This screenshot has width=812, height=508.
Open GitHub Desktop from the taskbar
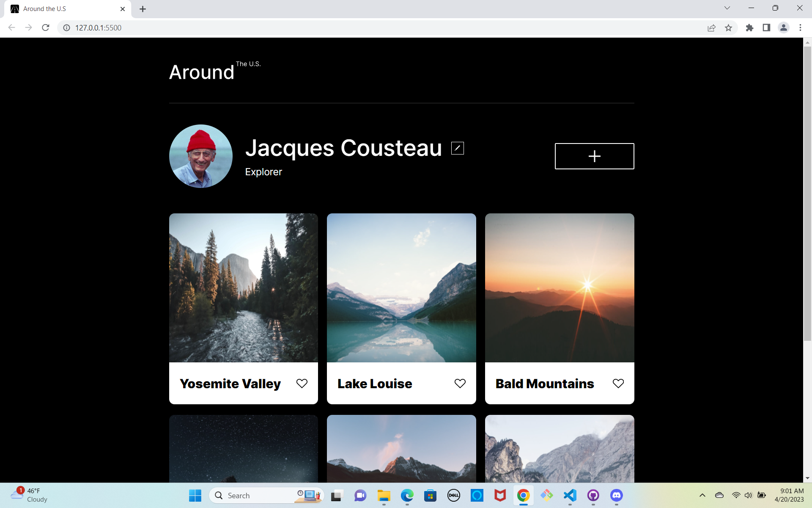[x=593, y=495]
